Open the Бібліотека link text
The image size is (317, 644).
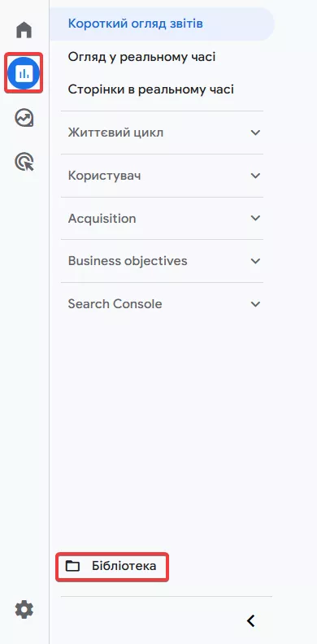pos(124,566)
